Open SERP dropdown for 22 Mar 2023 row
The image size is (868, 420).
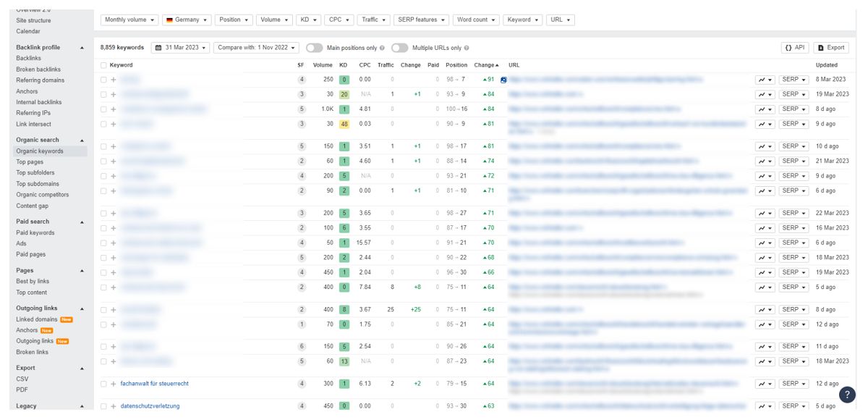(793, 213)
